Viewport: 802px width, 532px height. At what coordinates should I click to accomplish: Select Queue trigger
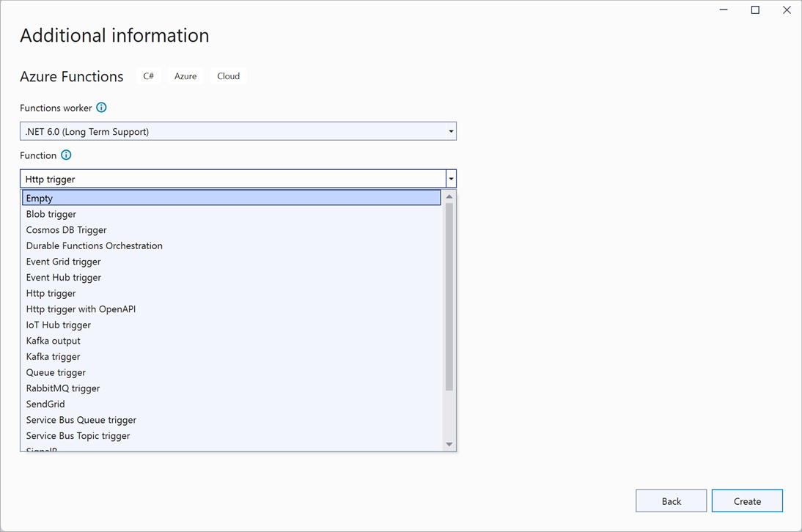[x=56, y=372]
